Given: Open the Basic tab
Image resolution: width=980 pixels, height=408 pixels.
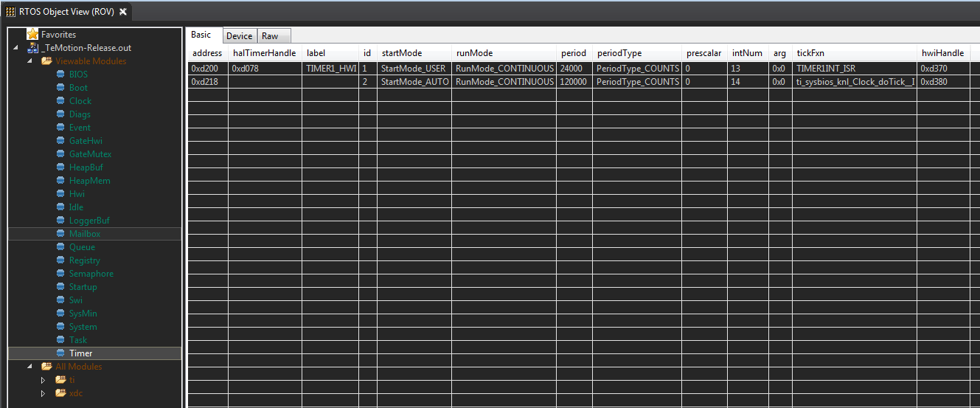Looking at the screenshot, I should point(201,35).
